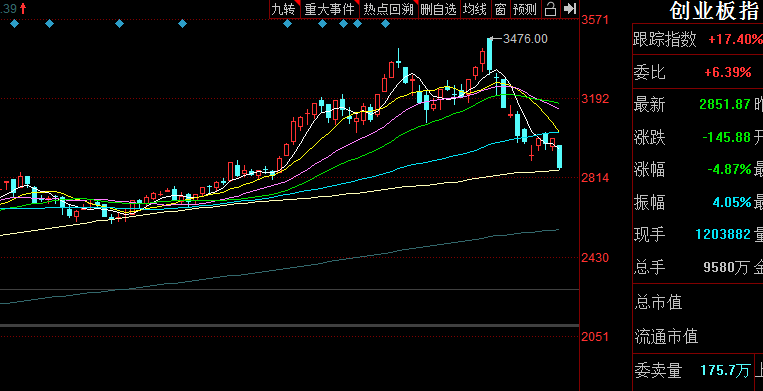Image resolution: width=763 pixels, height=391 pixels.
Task: Click the 跟踪指数 tracking index label
Action: tap(664, 40)
